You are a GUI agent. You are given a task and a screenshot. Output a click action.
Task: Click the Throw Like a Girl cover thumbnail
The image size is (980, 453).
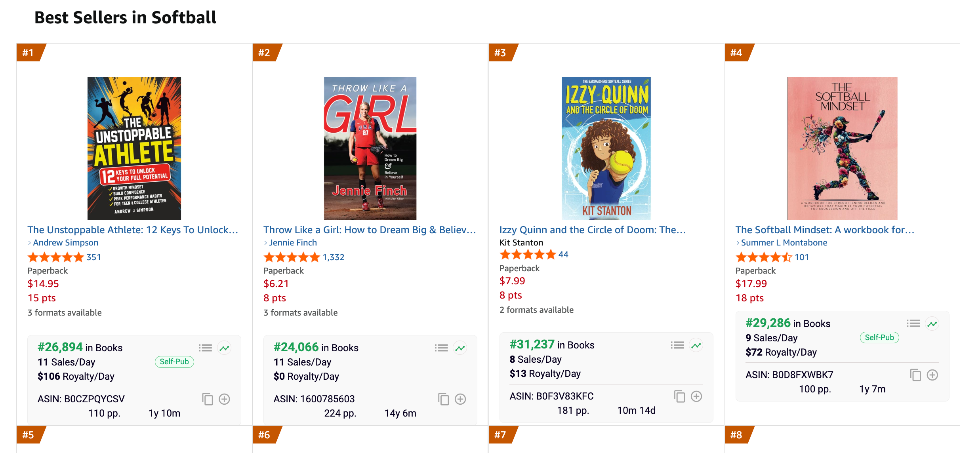click(x=370, y=148)
